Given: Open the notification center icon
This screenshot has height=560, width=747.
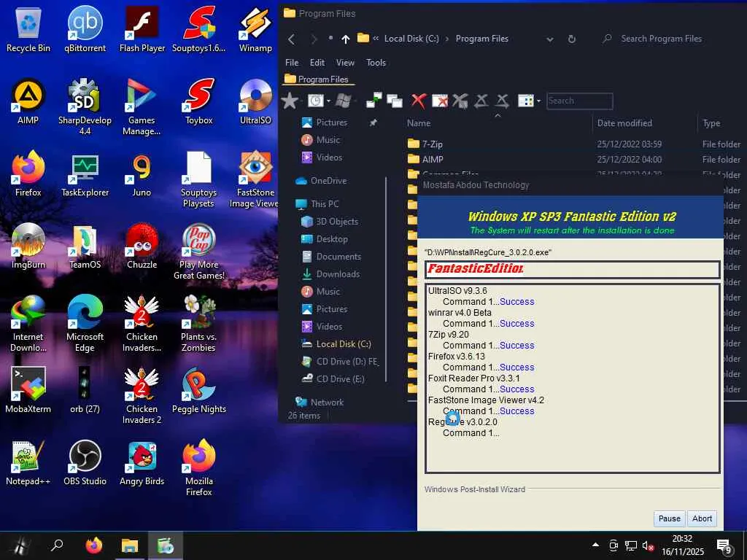Looking at the screenshot, I should tap(724, 546).
